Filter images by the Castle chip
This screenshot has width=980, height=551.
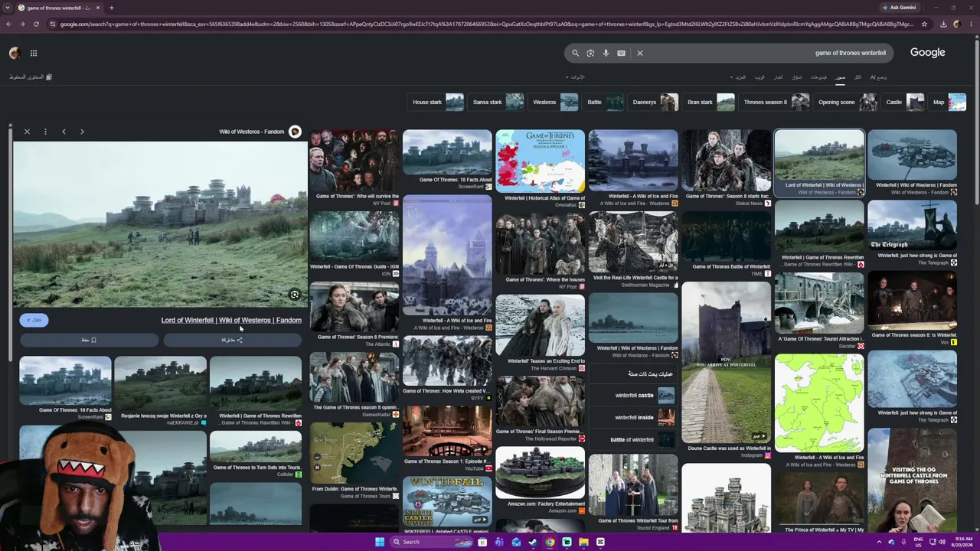coord(903,102)
